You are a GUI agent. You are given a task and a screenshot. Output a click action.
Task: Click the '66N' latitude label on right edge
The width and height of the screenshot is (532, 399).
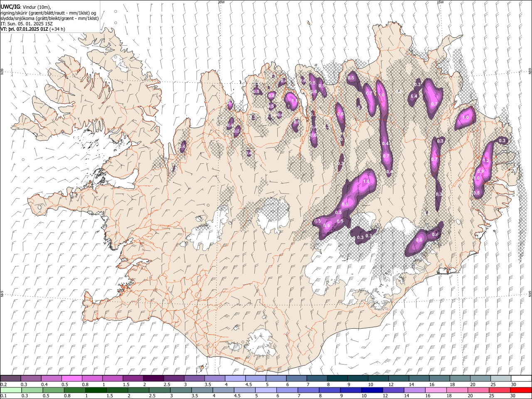[530, 71]
